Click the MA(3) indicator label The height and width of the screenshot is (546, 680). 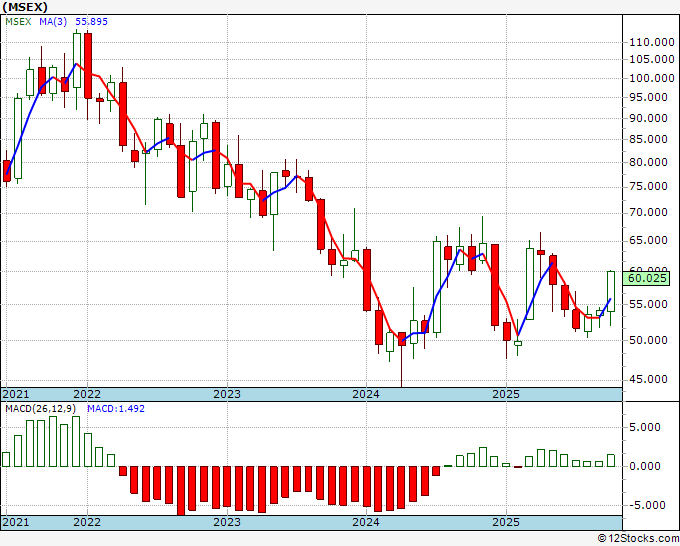coord(53,21)
